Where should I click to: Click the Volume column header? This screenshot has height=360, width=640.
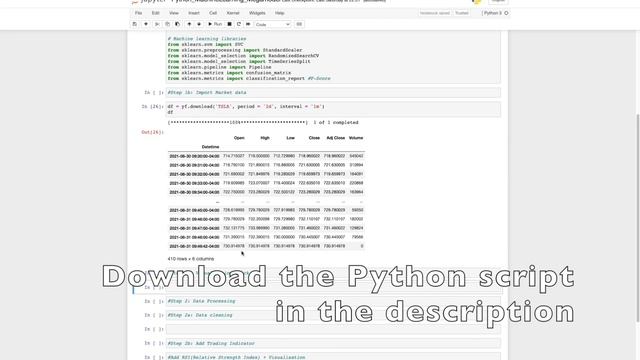pos(356,138)
